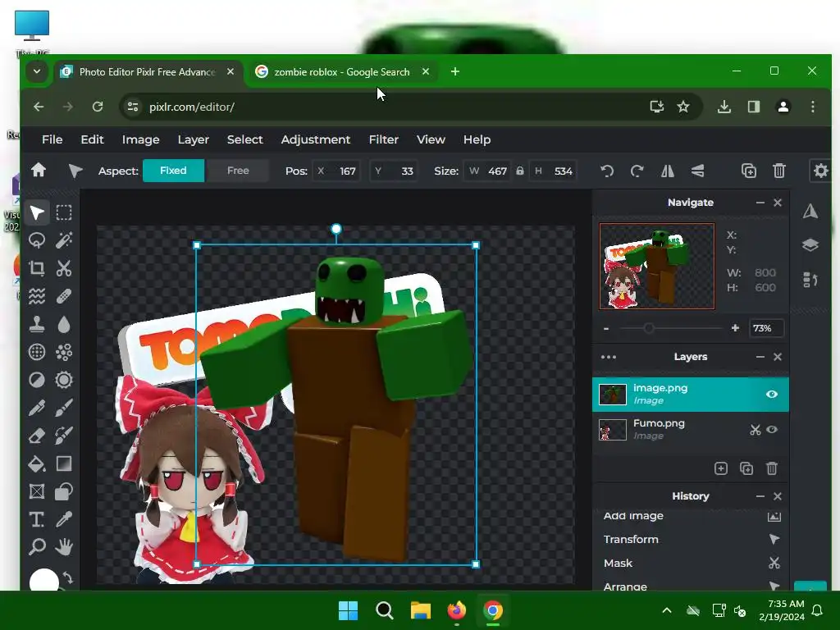Open the File menu
Image resolution: width=840 pixels, height=630 pixels.
52,139
